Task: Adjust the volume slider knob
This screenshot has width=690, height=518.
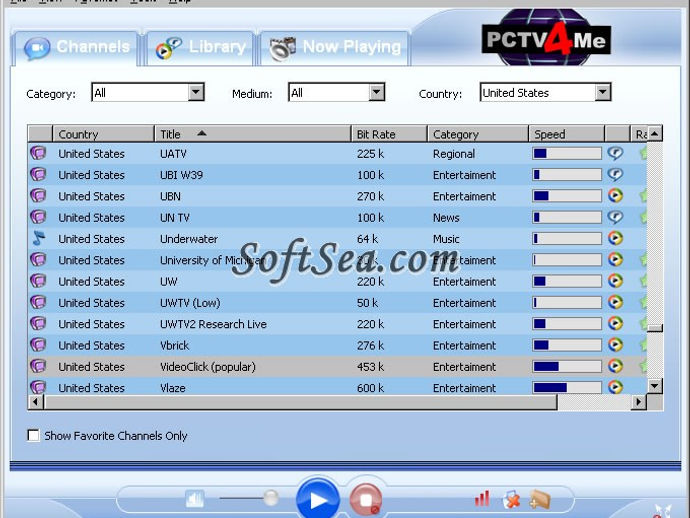Action: [x=271, y=498]
